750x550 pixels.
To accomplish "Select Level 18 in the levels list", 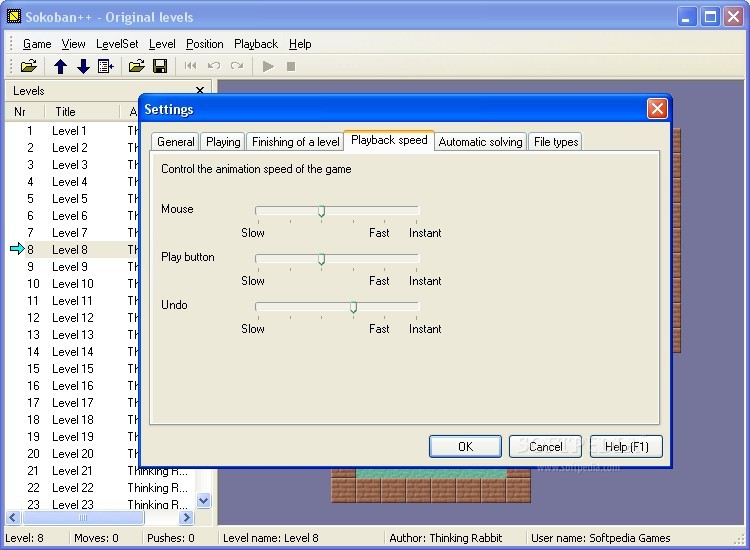I will coord(72,419).
